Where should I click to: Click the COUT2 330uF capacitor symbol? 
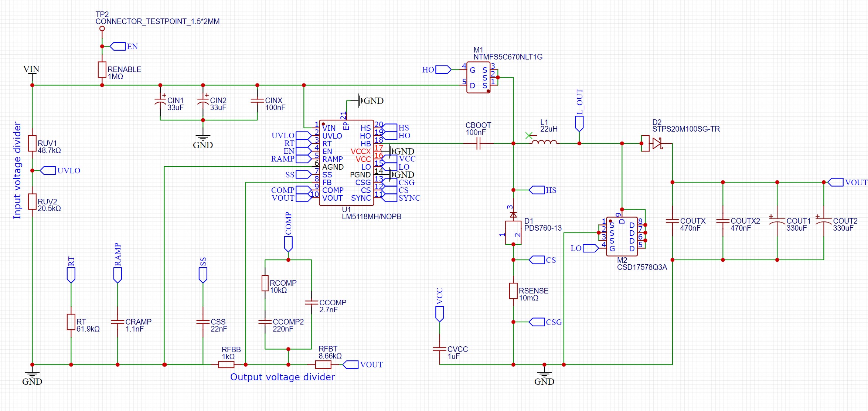pos(824,221)
